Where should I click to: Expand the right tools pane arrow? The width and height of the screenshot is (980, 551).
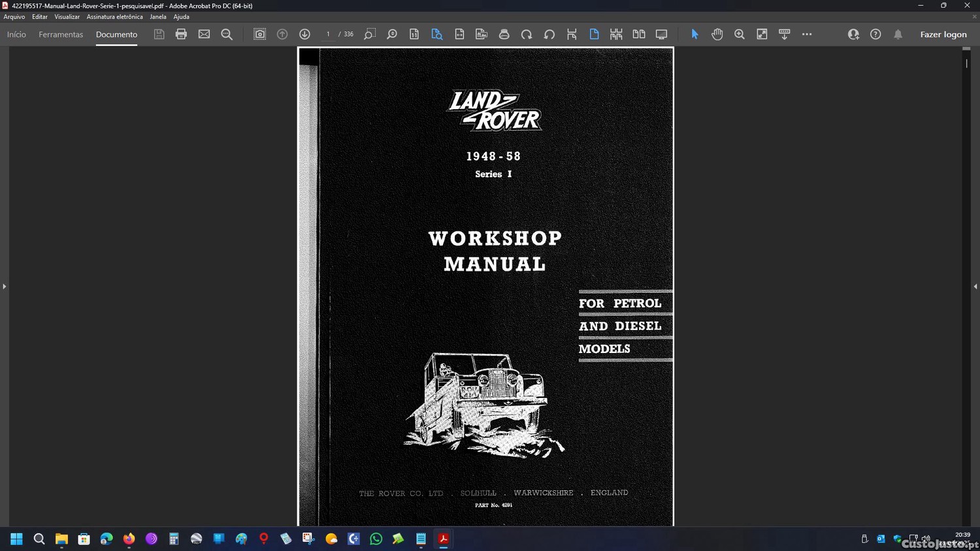975,286
